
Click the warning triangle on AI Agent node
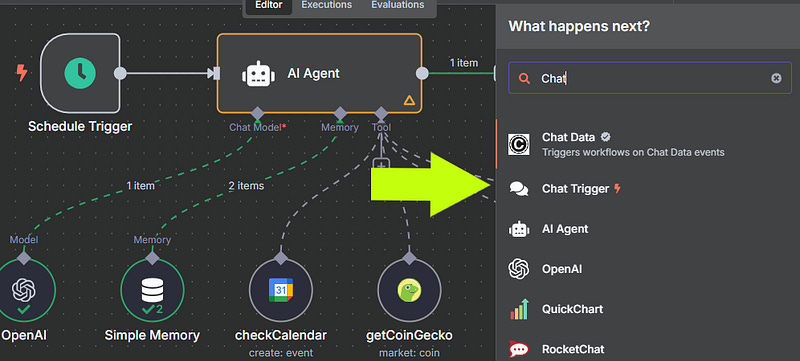click(409, 100)
